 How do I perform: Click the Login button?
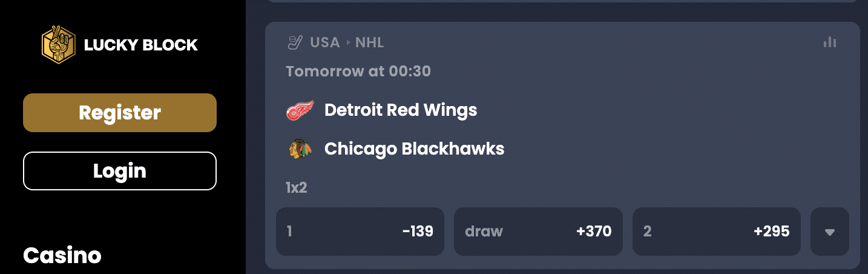tap(120, 171)
